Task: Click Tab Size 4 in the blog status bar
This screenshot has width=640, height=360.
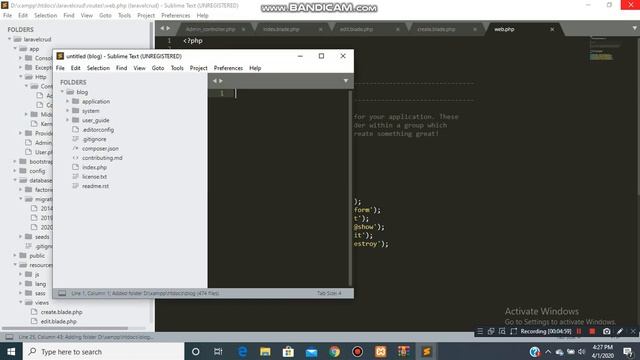Action: click(329, 293)
